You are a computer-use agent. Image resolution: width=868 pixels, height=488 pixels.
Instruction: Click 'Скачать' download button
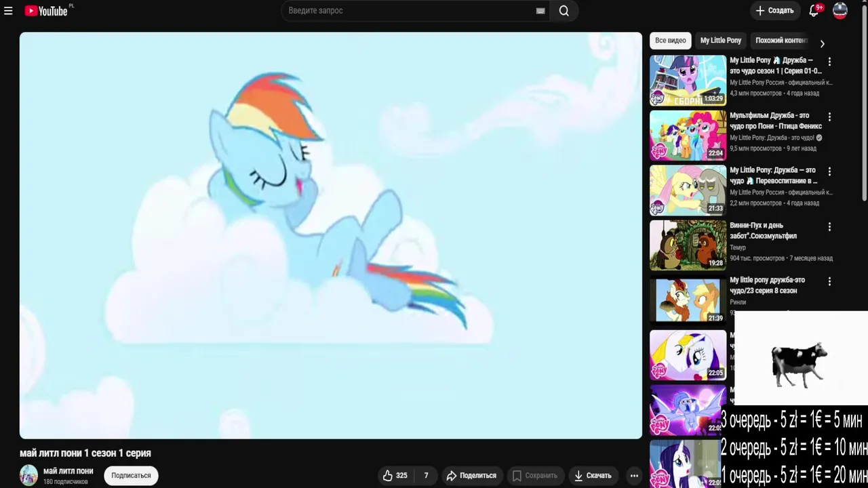tap(593, 476)
